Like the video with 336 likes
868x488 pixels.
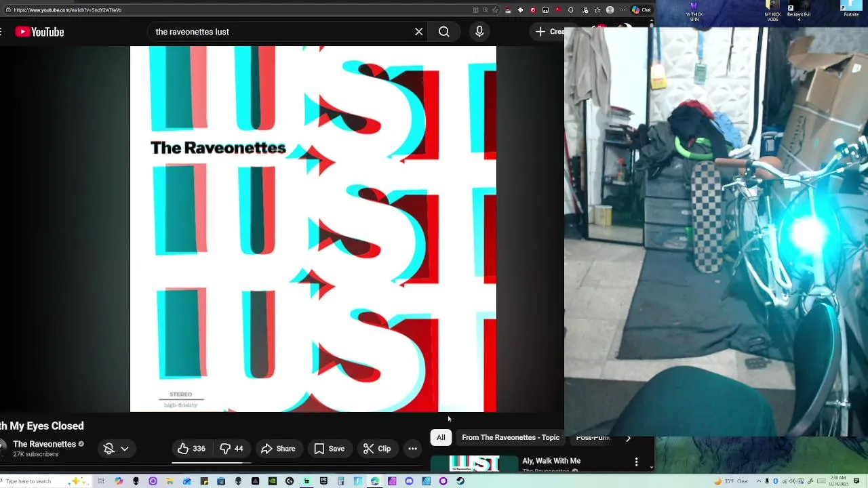pos(191,449)
